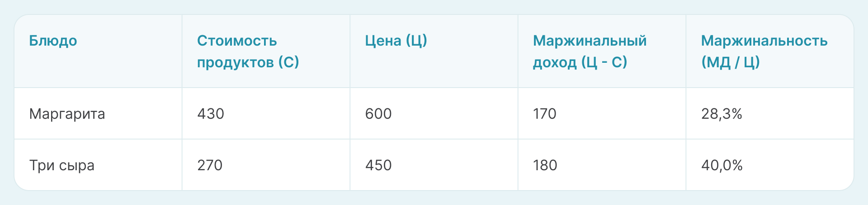Select the Три сыра dish name cell

[62, 165]
